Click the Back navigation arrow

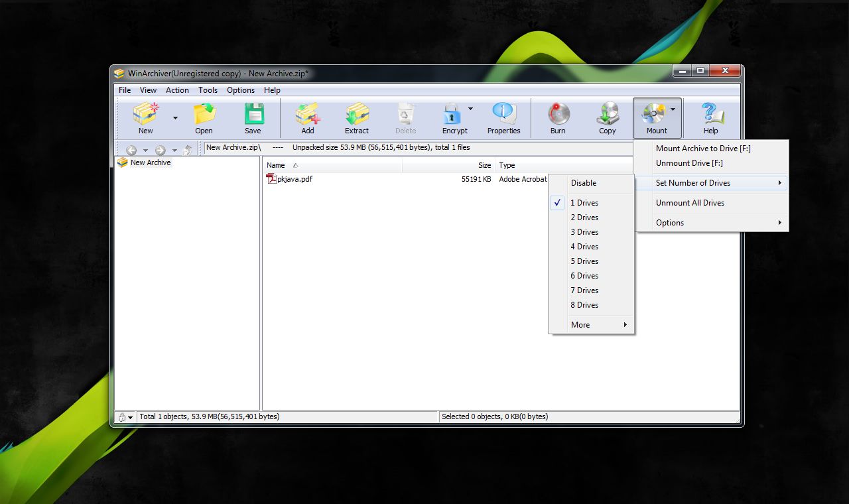(131, 151)
